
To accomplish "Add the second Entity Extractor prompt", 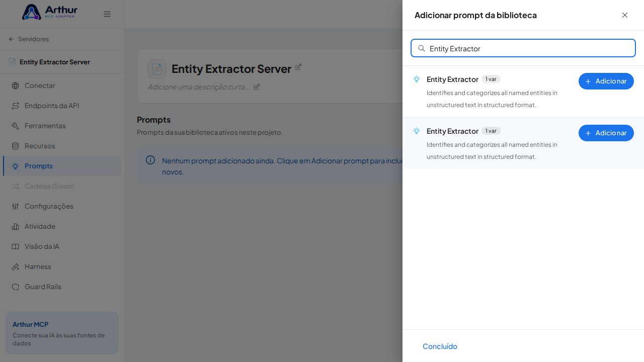I will click(x=606, y=133).
